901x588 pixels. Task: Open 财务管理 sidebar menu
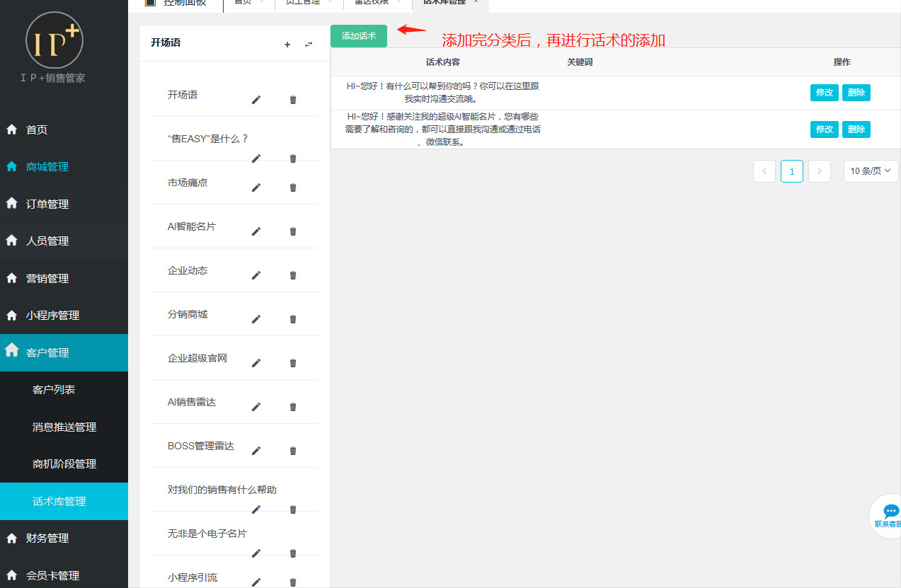tap(47, 538)
